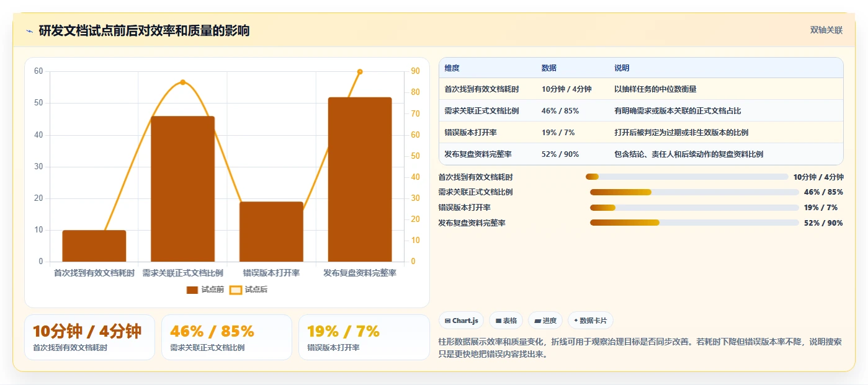Click description 包含结论、责任人和后续动作的复盘资料比例
868x385 pixels.
click(689, 154)
